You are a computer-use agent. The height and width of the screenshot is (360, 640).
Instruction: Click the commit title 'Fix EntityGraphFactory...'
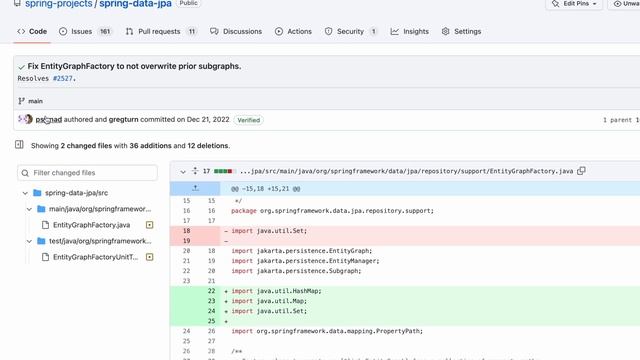click(x=134, y=66)
